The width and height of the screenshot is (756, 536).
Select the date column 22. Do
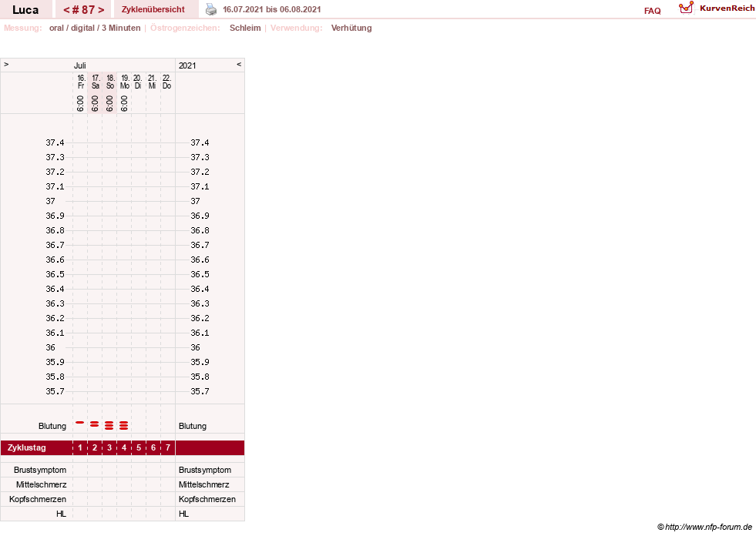coord(166,82)
